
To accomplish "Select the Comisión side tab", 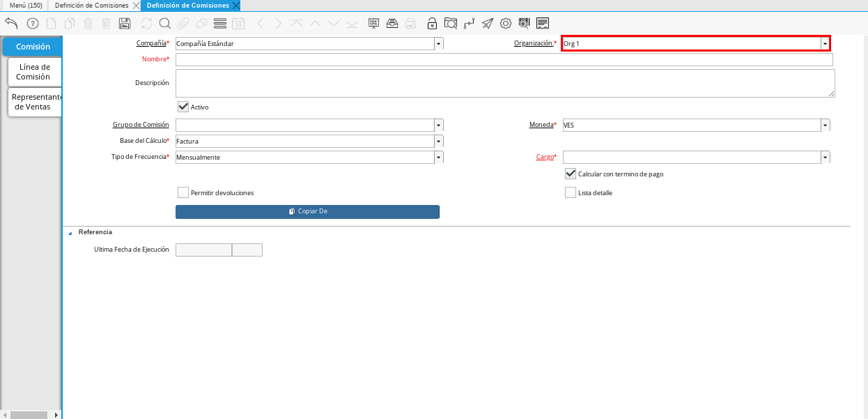I will tap(33, 47).
